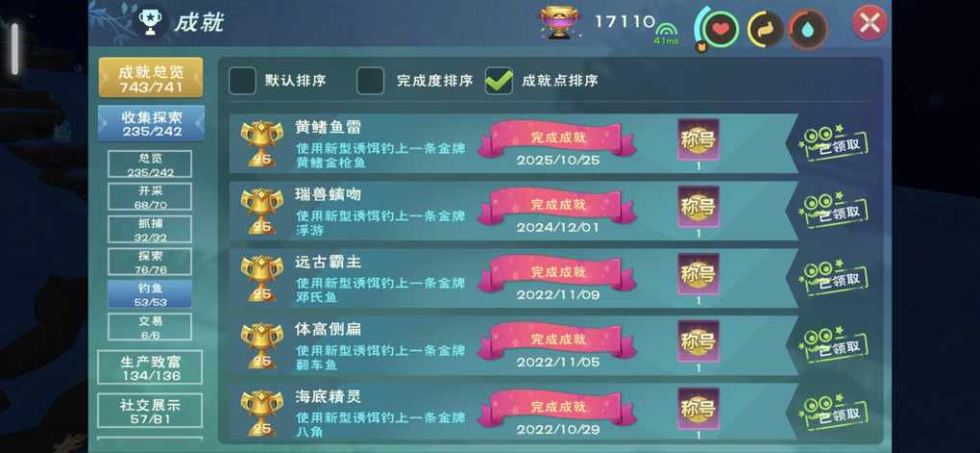
Task: Click the 称号 reward icon for 远古霸主
Action: (x=698, y=273)
